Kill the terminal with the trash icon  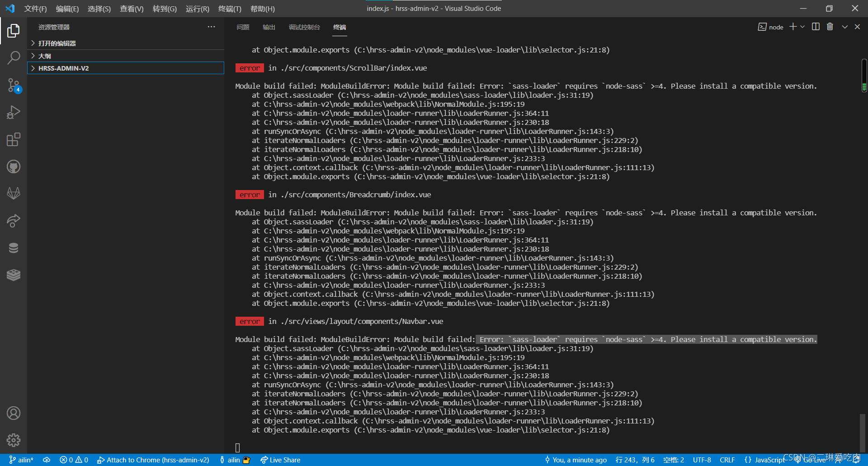pyautogui.click(x=830, y=27)
